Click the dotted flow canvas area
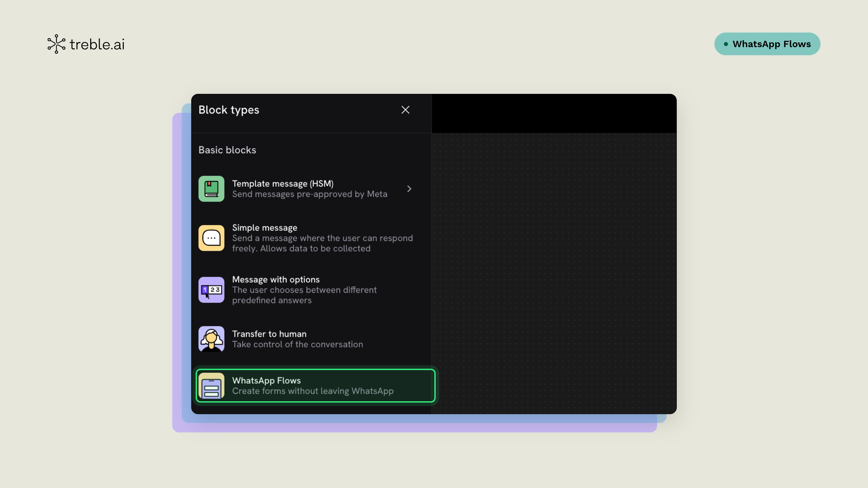Viewport: 868px width, 488px height. (554, 273)
